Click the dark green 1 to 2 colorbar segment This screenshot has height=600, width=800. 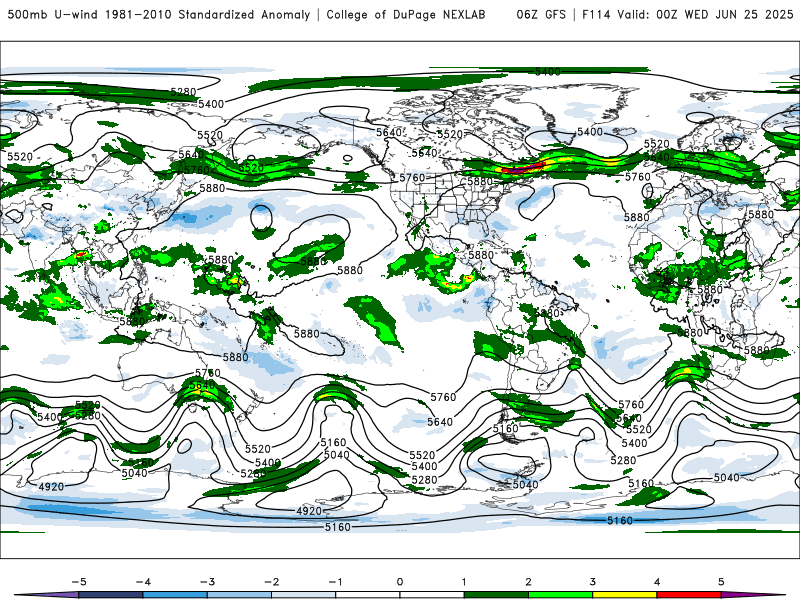(496, 595)
